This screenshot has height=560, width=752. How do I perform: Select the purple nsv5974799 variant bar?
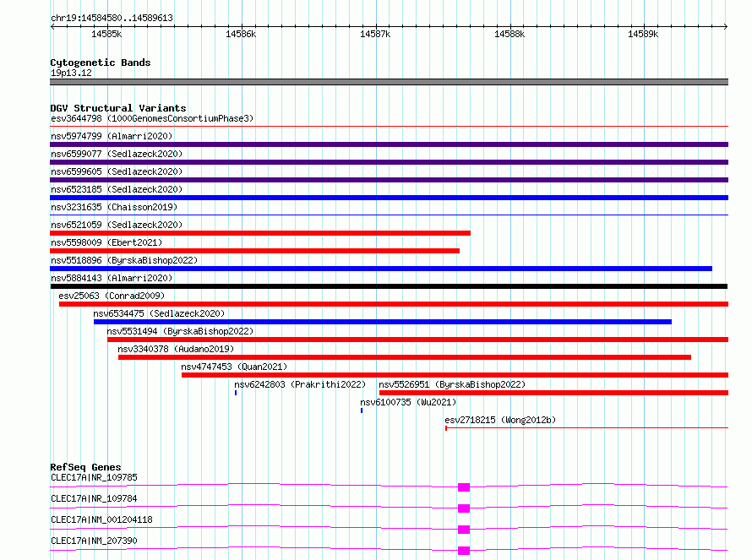tap(389, 144)
